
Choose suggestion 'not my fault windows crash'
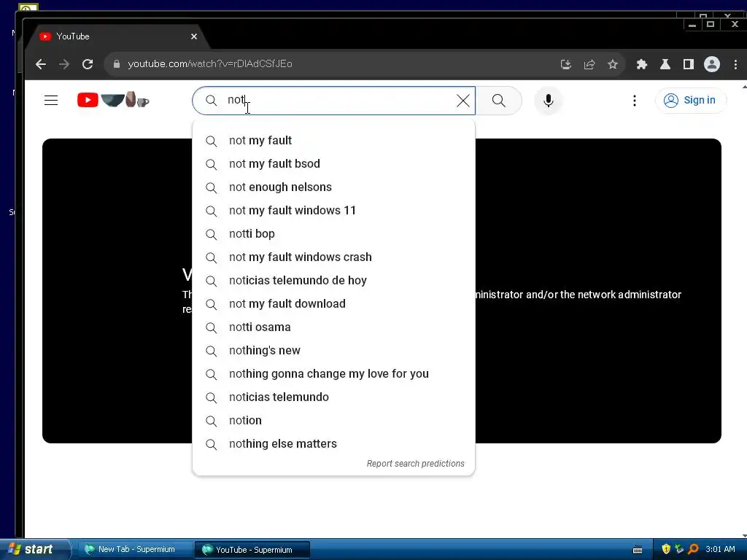tap(333, 257)
